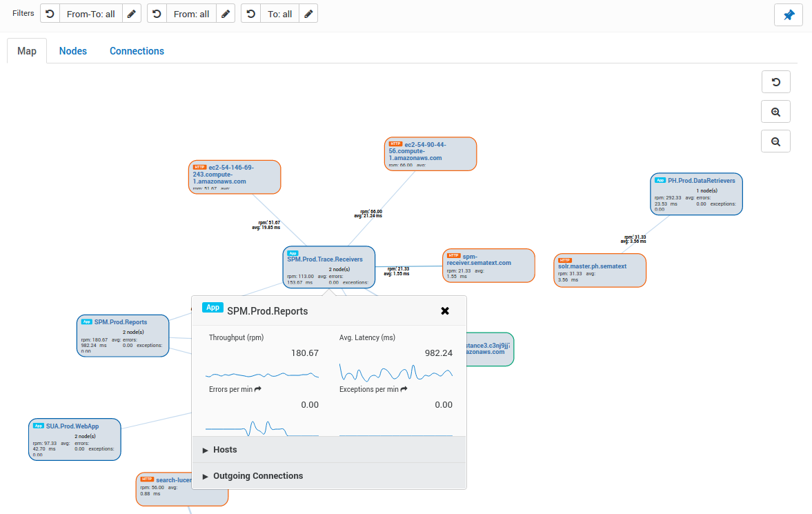Expand the Outgoing Connections section
812x514 pixels.
329,475
